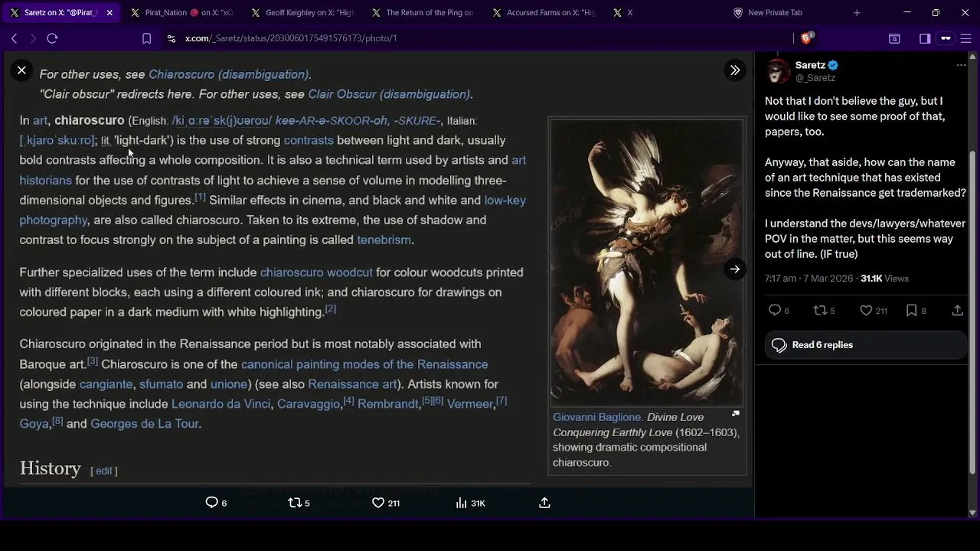This screenshot has height=551, width=980.
Task: Repost tweet from the side panel
Action: click(x=819, y=310)
